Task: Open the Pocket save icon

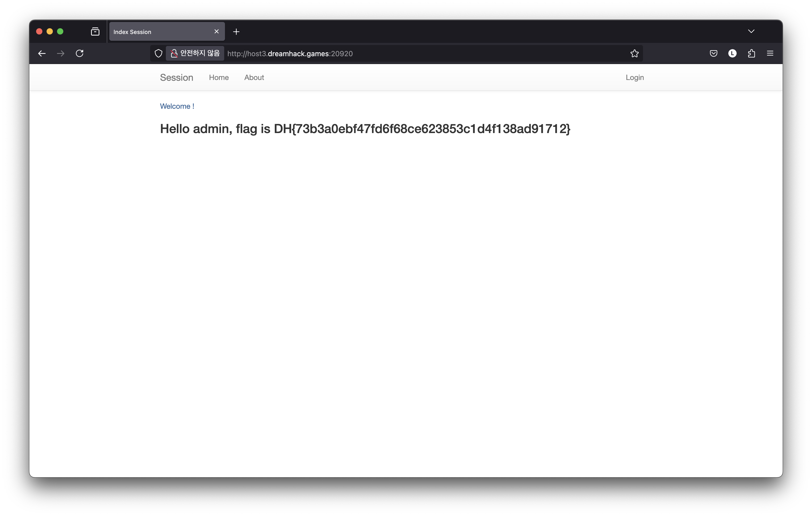Action: coord(713,53)
